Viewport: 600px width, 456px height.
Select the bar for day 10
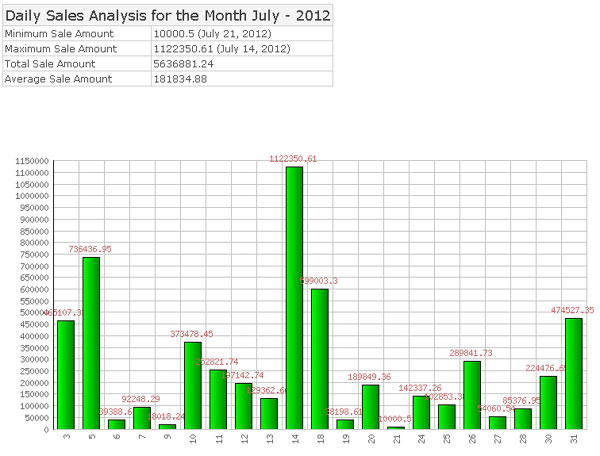tap(193, 385)
